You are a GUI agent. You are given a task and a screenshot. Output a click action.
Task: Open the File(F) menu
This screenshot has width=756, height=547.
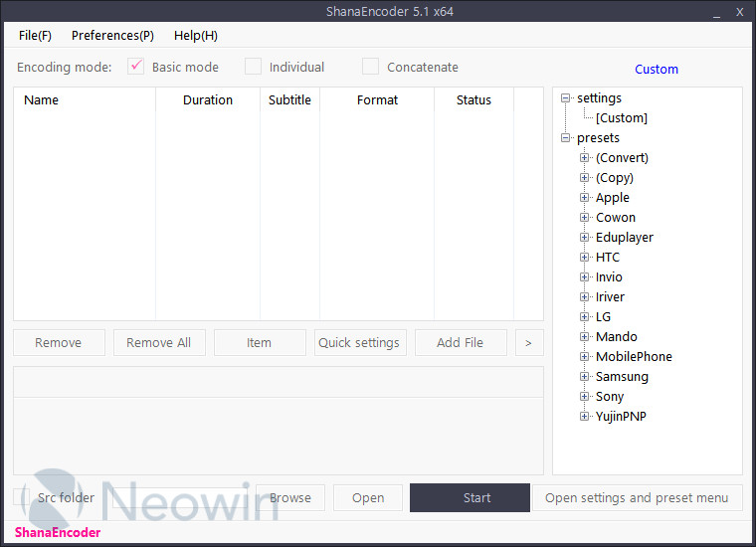[x=35, y=36]
